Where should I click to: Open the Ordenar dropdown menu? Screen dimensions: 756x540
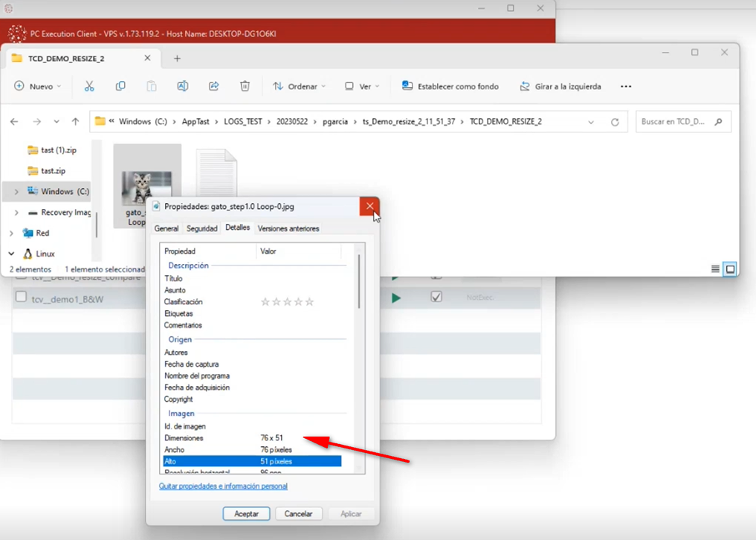[x=299, y=86]
